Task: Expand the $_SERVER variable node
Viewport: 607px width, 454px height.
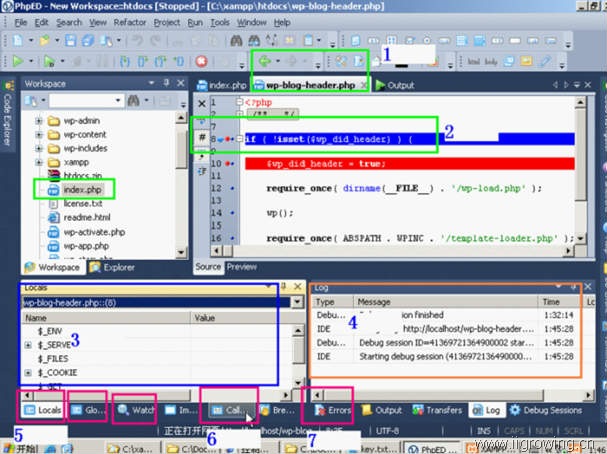Action: click(x=28, y=345)
